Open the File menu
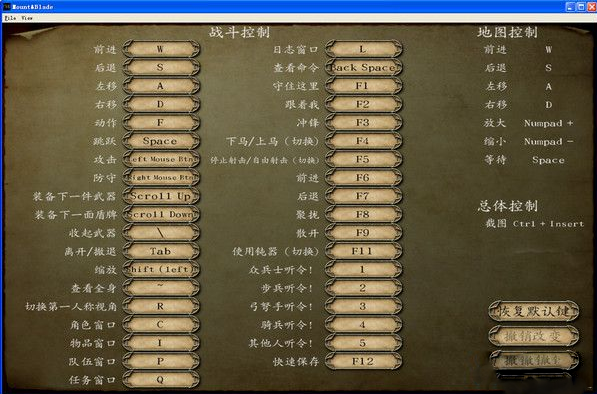Viewport: 597px width, 394px height. coord(10,18)
